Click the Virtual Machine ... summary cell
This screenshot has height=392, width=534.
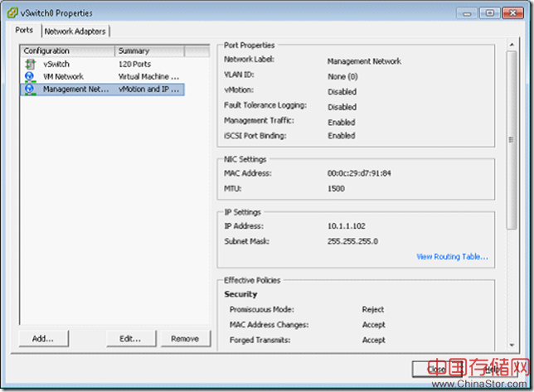[x=148, y=76]
